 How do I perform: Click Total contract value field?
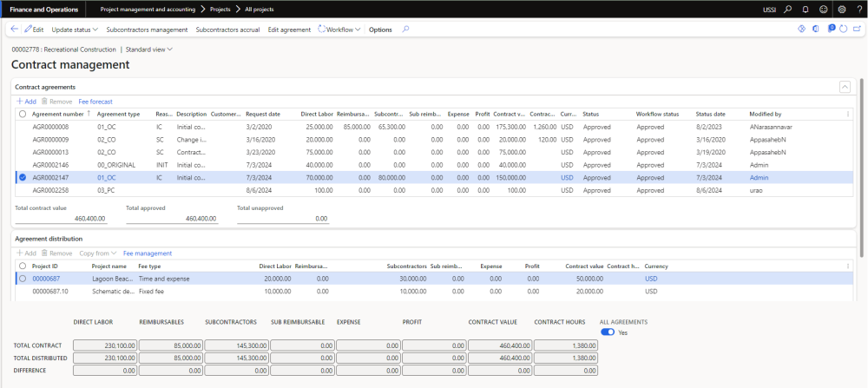61,219
